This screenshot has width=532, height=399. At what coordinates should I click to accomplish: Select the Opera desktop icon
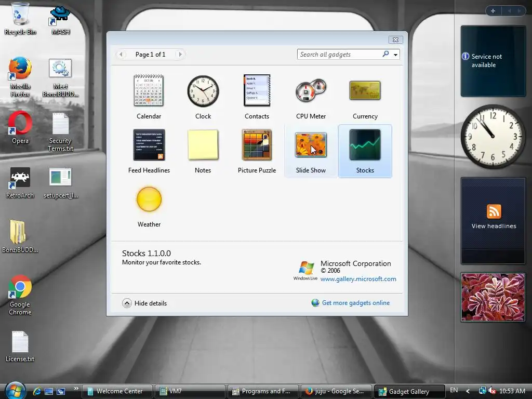click(x=20, y=127)
